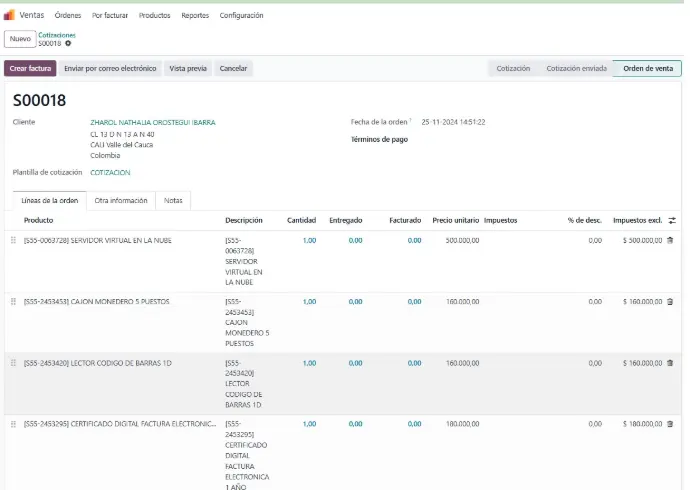Click the Cantidad column header
This screenshot has height=490, width=690.
(x=301, y=220)
